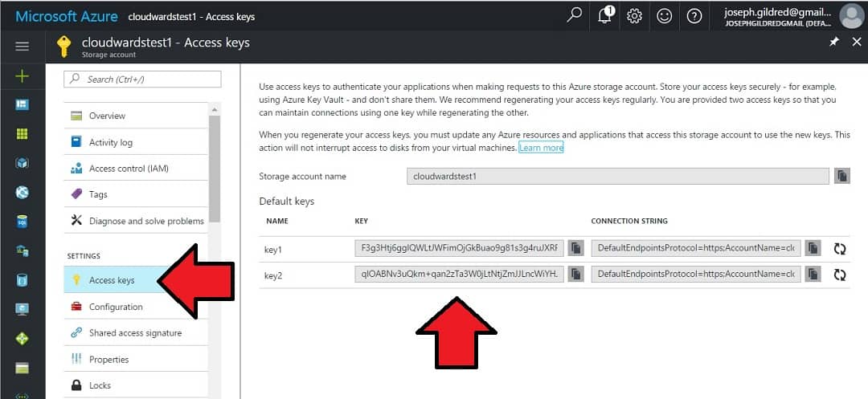Screen dimensions: 868x399
Task: Follow the Learn more link
Action: [x=541, y=148]
